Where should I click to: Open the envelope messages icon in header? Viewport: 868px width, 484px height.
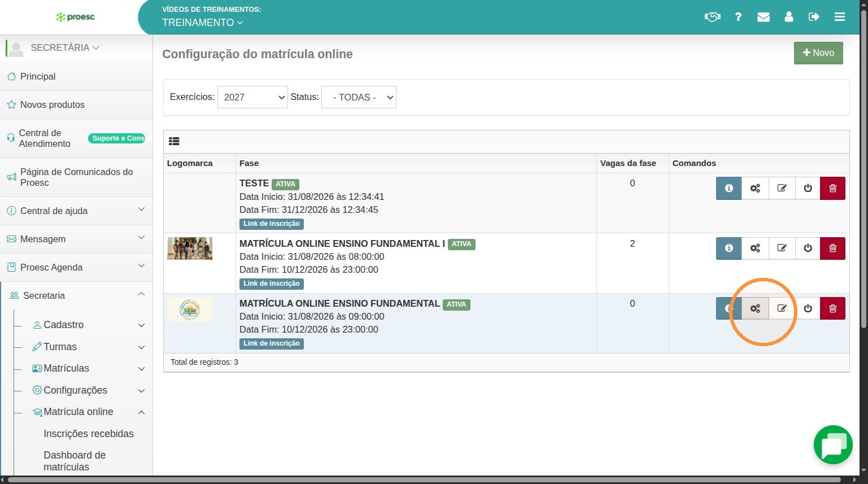764,17
